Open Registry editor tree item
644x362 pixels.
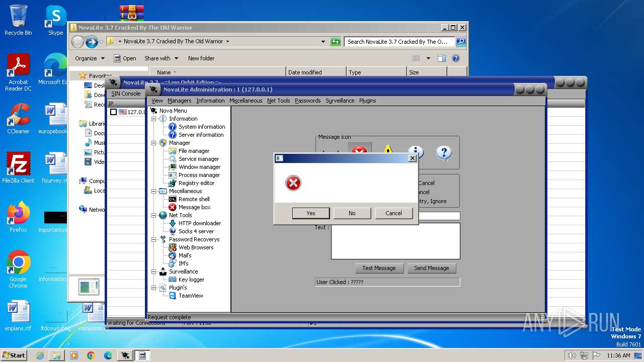(196, 183)
